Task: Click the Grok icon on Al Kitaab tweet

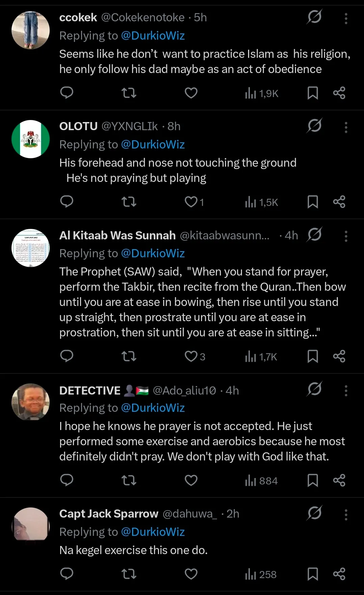Action: click(314, 235)
